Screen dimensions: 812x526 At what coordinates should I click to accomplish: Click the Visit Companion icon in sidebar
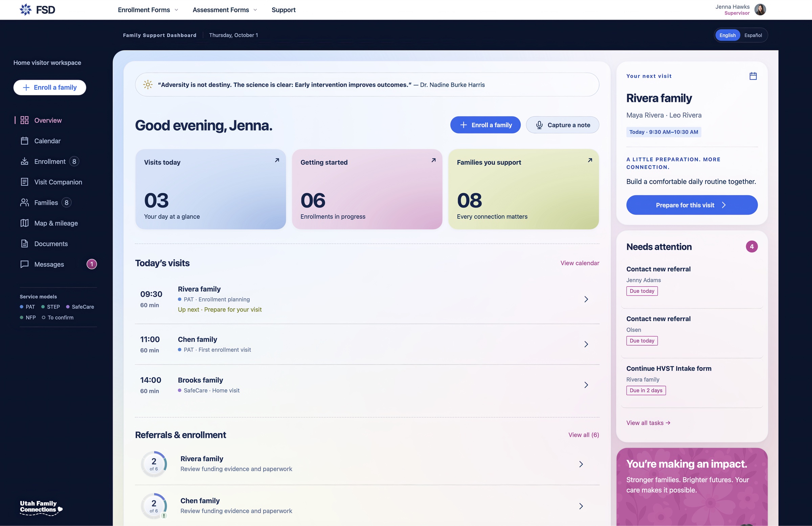24,182
